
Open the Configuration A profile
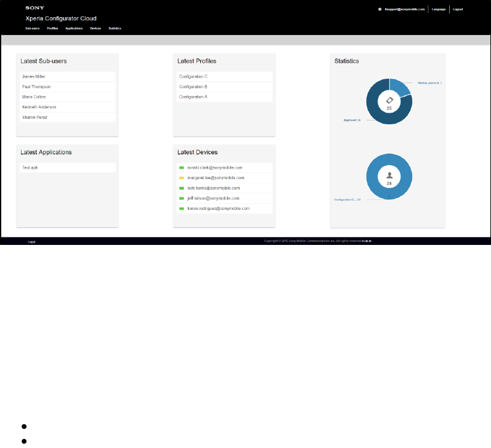tap(224, 97)
